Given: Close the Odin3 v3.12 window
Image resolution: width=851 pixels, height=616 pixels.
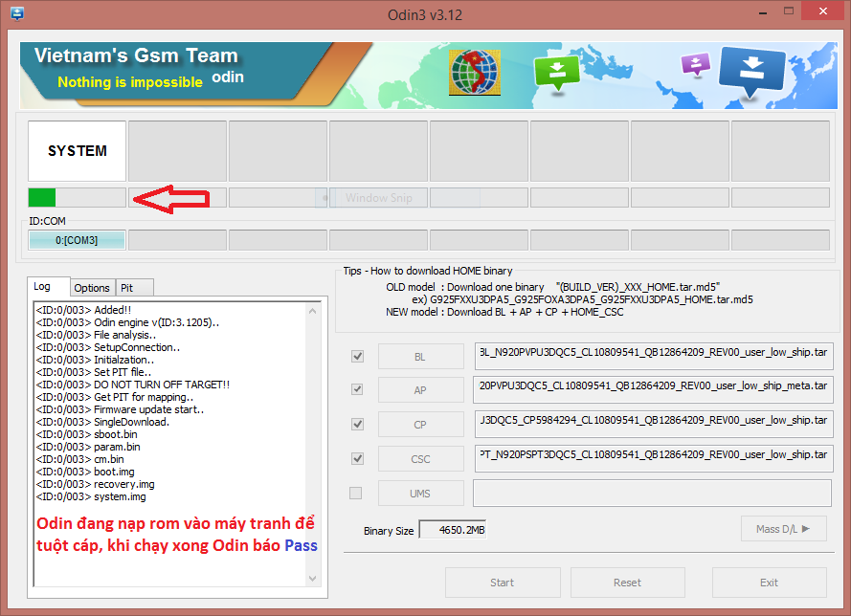Looking at the screenshot, I should (823, 11).
